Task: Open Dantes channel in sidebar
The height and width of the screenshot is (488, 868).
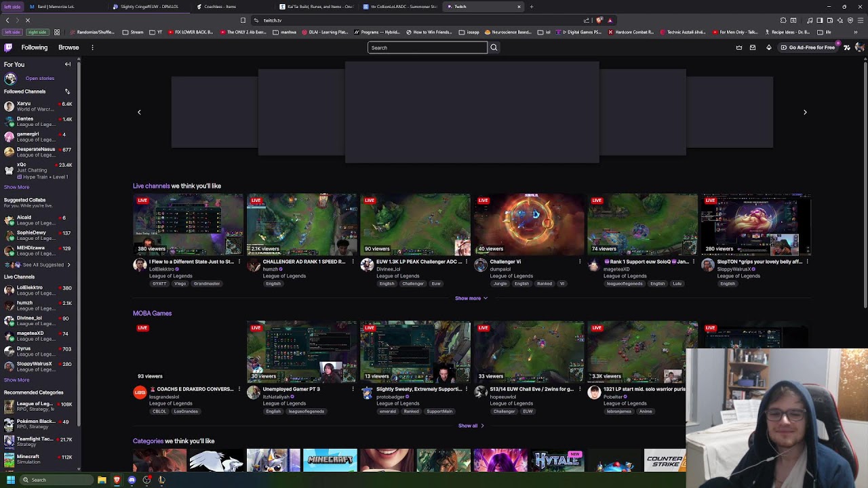Action: [39, 121]
